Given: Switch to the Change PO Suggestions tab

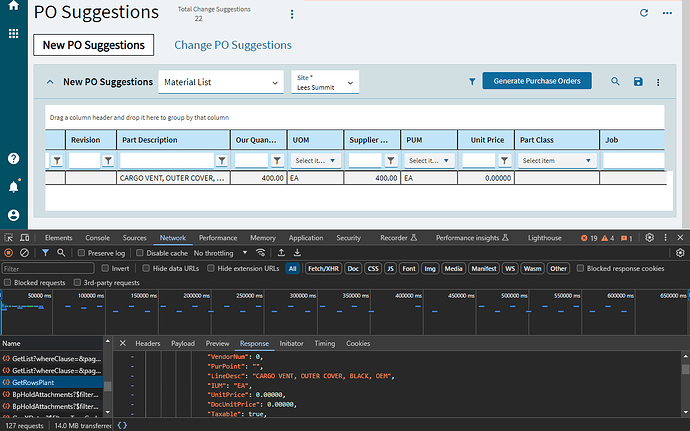Looking at the screenshot, I should tap(233, 45).
